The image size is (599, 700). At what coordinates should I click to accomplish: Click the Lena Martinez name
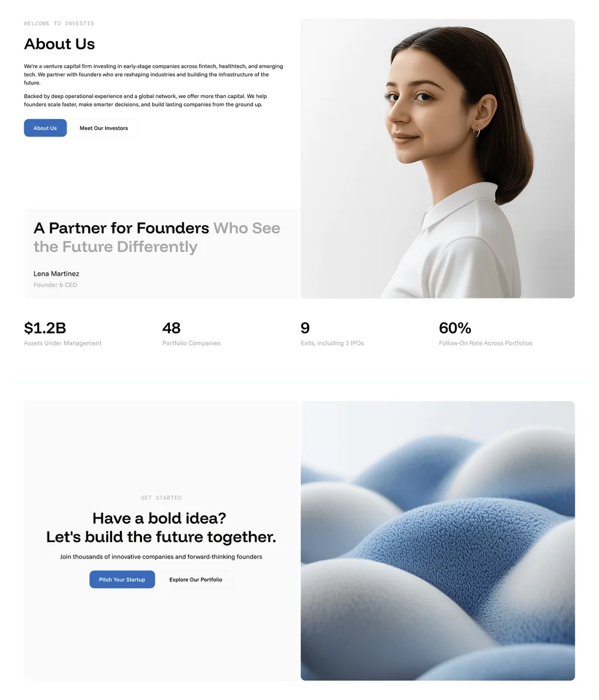coord(56,273)
